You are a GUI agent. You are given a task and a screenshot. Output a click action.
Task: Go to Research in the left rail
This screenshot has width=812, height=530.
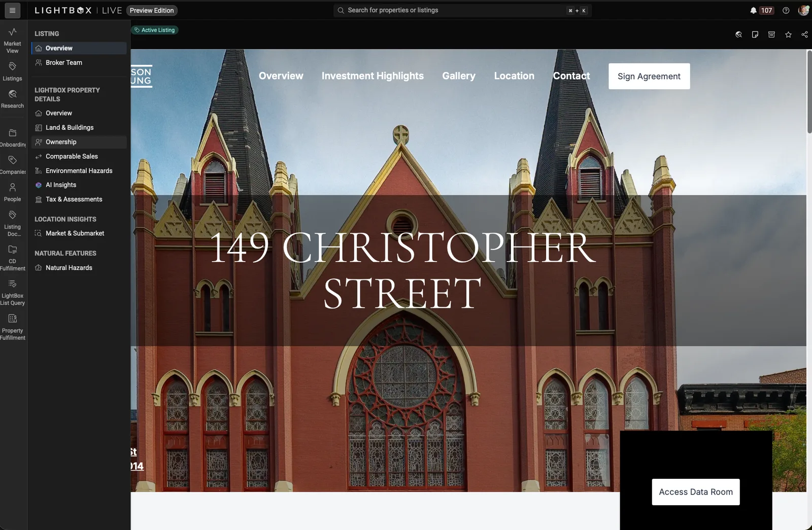(13, 99)
